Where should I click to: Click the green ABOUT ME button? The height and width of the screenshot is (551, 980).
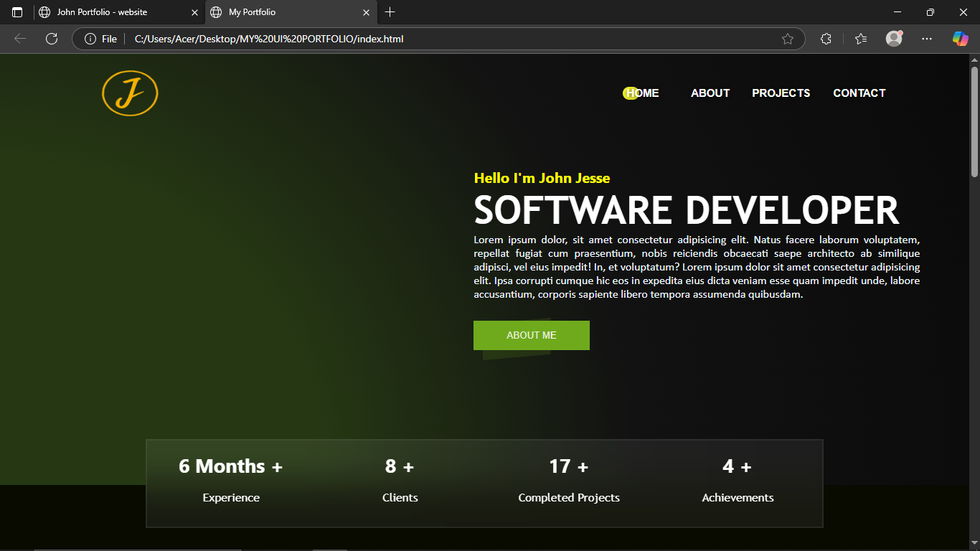pos(532,335)
